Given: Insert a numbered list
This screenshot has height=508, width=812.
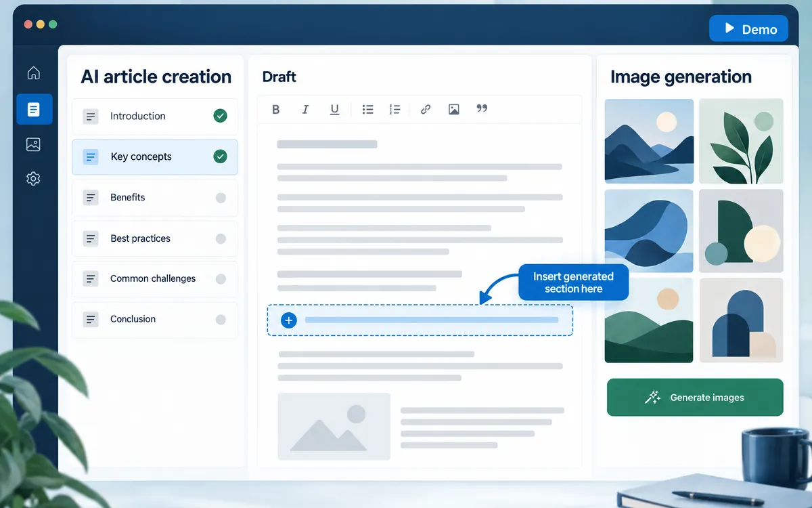Looking at the screenshot, I should (x=395, y=109).
